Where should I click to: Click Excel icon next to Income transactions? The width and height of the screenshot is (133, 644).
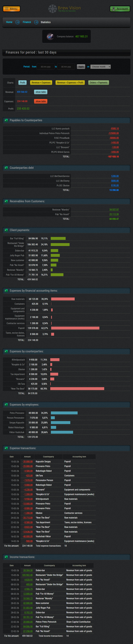click(x=6, y=557)
